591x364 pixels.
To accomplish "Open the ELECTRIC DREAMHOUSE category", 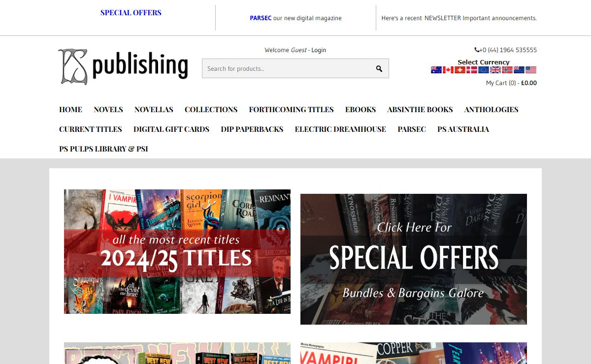I will pyautogui.click(x=340, y=129).
